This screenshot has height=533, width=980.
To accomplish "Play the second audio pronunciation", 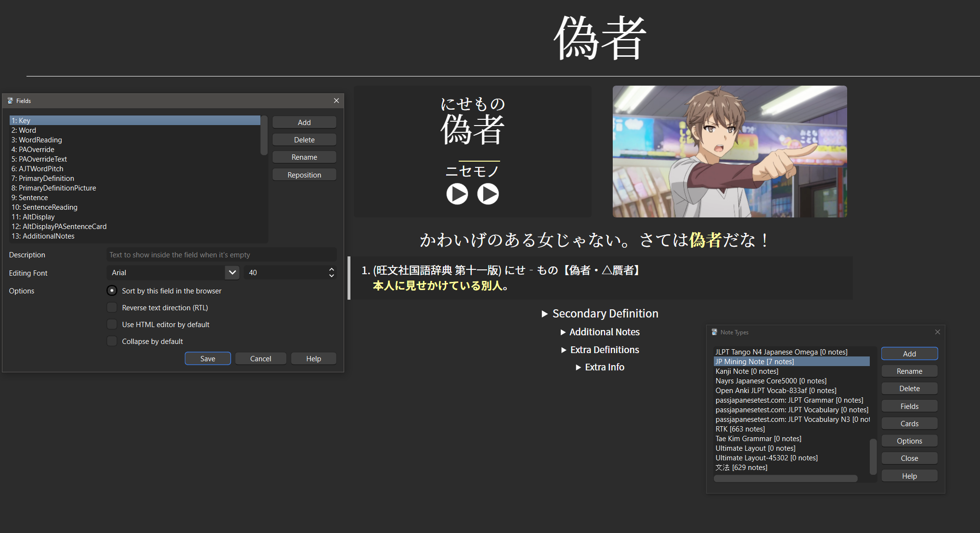I will [x=488, y=194].
